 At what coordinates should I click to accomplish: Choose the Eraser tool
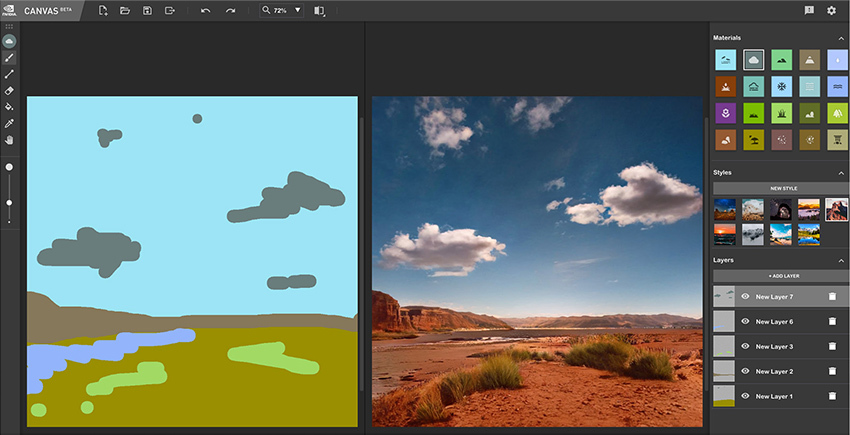tap(9, 90)
